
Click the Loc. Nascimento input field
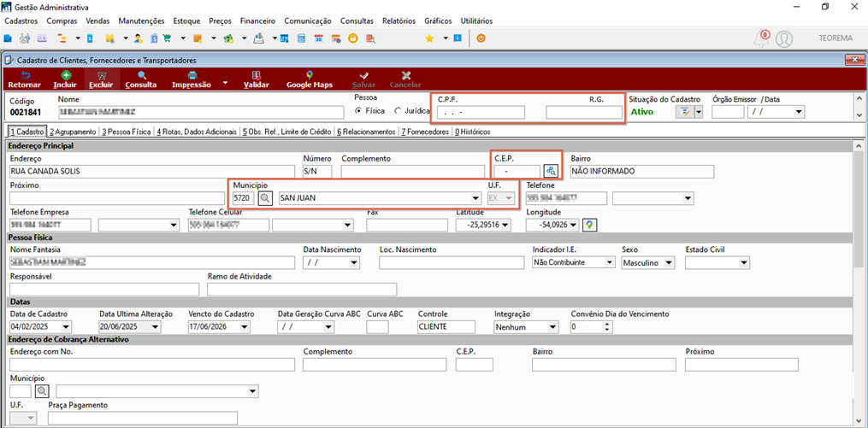[x=452, y=262]
